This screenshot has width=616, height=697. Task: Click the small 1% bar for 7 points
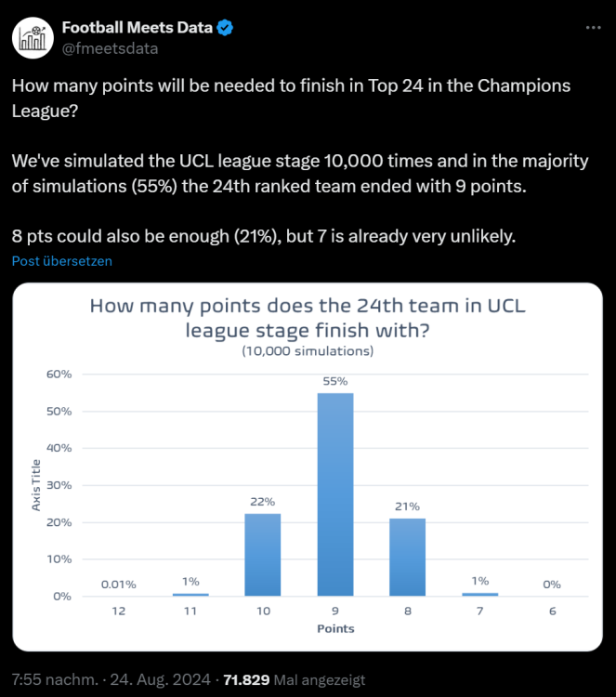(480, 594)
